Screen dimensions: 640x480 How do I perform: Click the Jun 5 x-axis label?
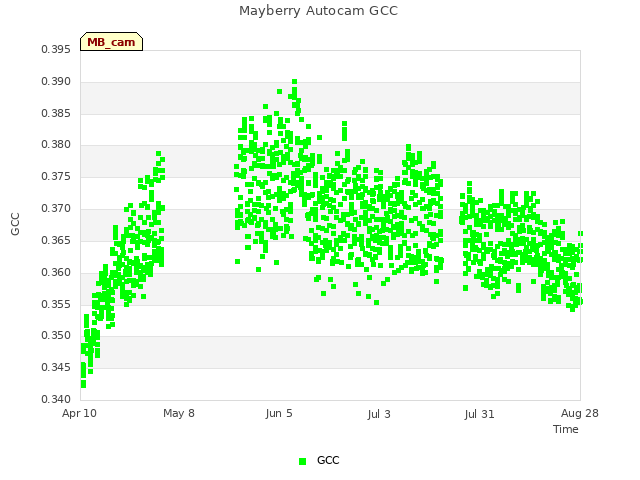pos(279,413)
